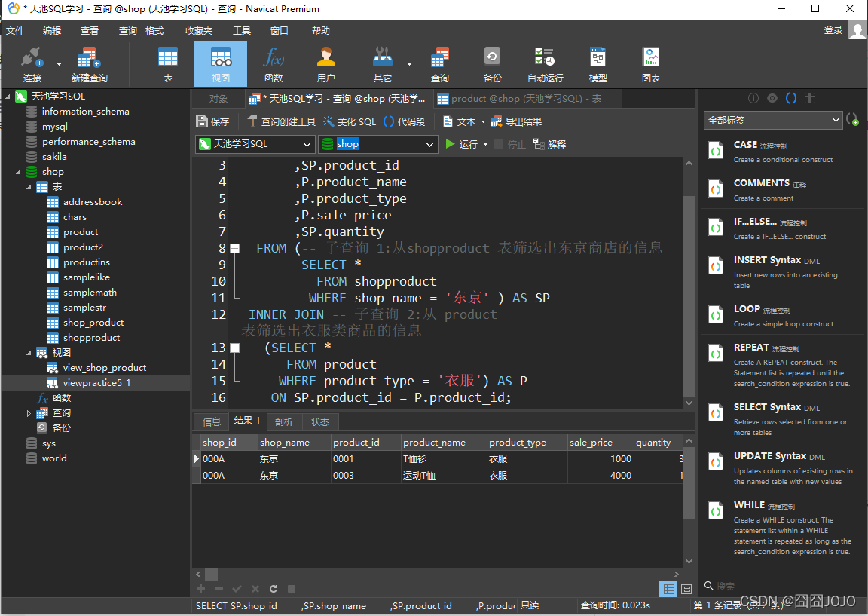Click the add snippet icon
The image size is (868, 616).
click(853, 120)
